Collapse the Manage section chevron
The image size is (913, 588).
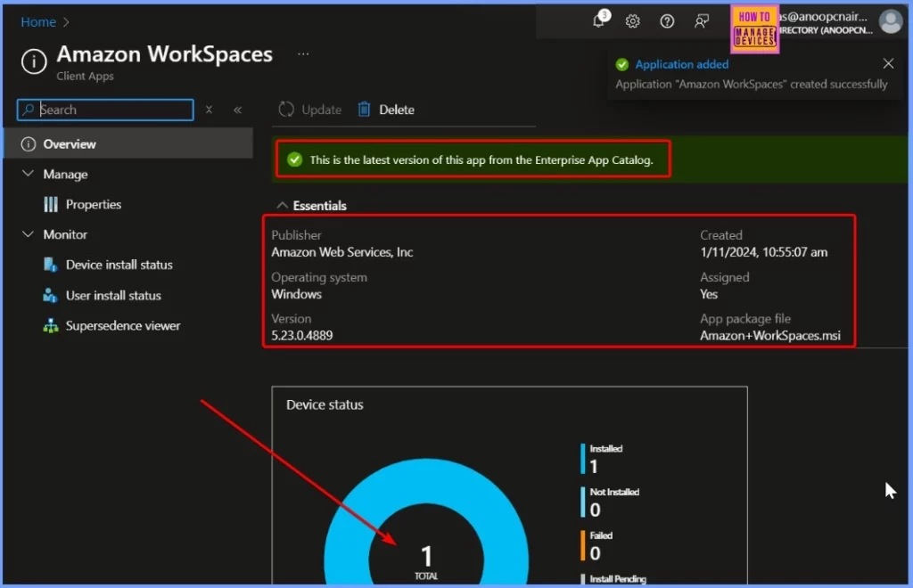[28, 174]
